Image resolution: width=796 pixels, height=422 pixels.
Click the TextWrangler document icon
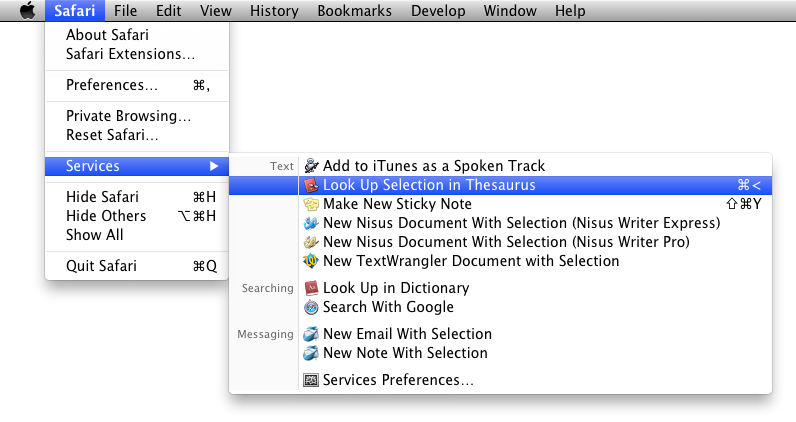click(x=311, y=261)
